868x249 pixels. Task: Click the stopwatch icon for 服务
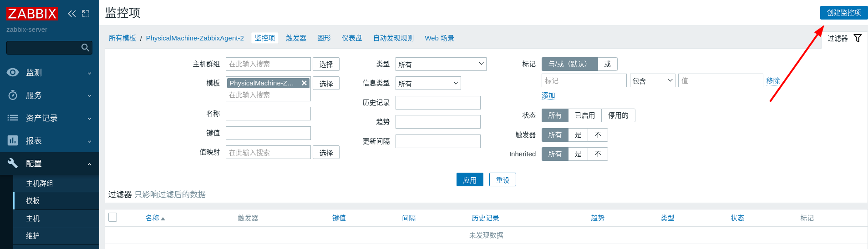(13, 95)
